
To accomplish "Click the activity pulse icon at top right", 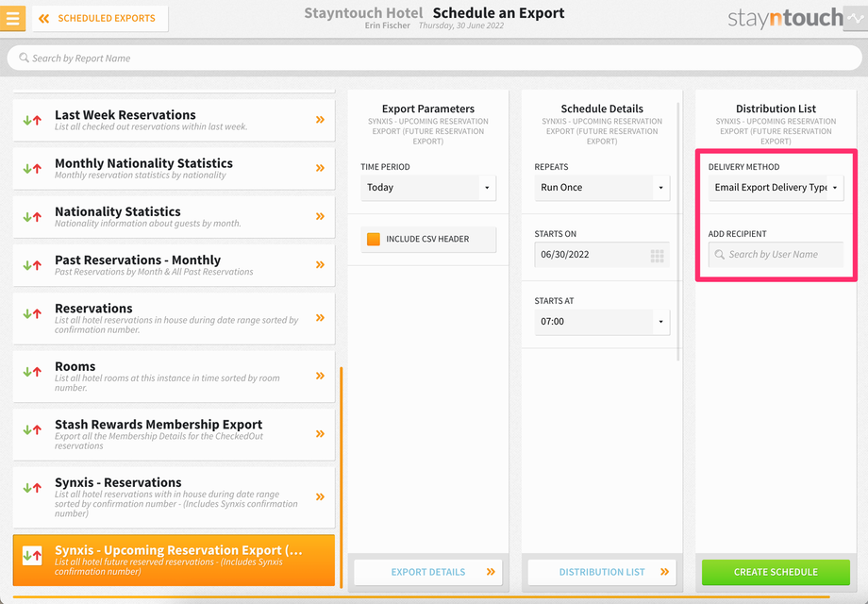I will [856, 18].
